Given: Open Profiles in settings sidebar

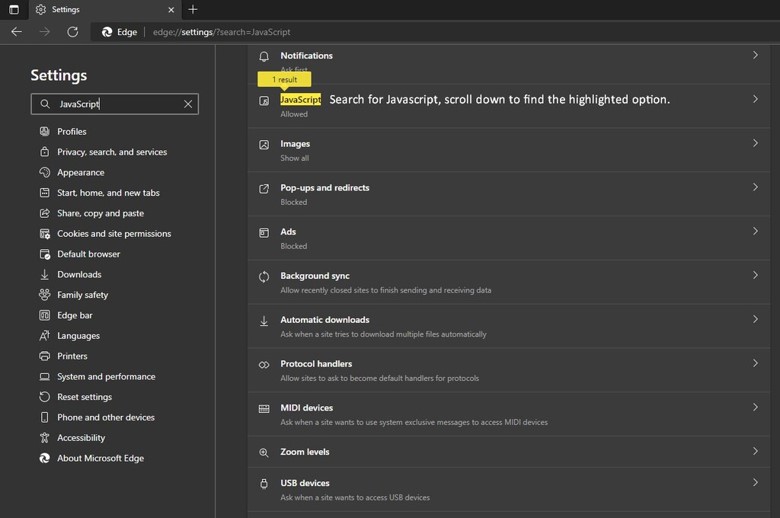Looking at the screenshot, I should [71, 132].
